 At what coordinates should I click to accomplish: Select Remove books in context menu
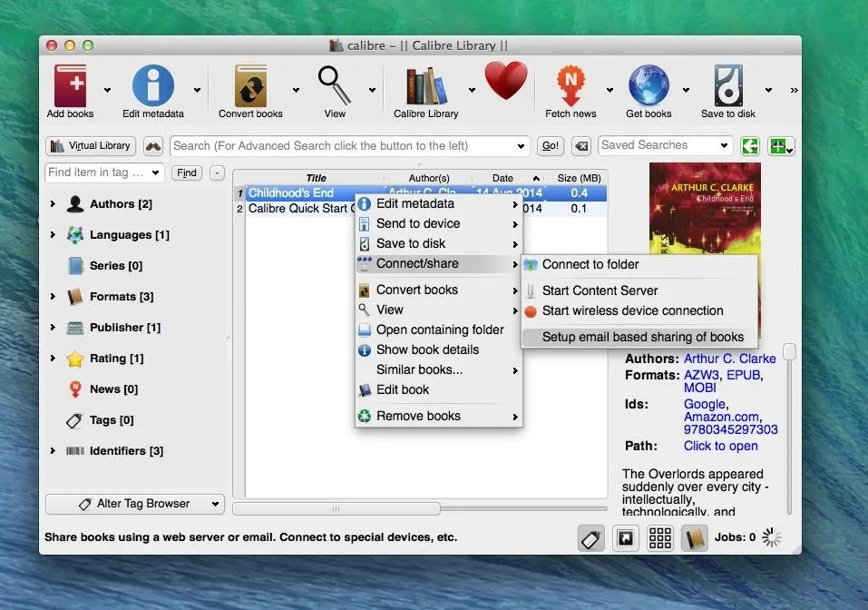439,416
